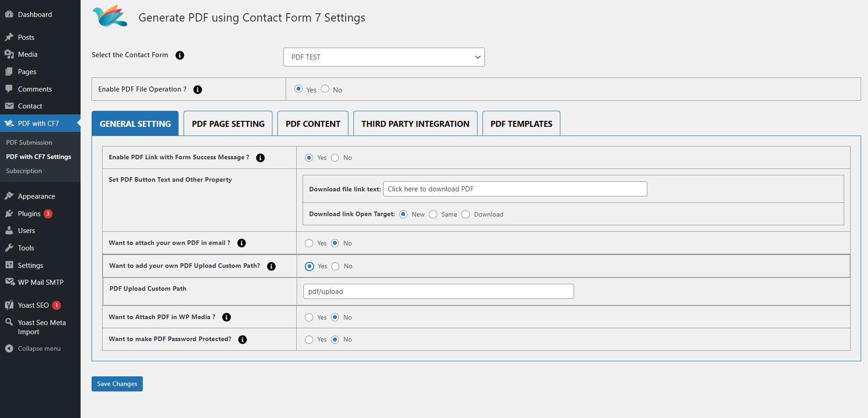Open the THIRD PARTY INTEGRATION tab
The height and width of the screenshot is (418, 868).
[x=415, y=124]
